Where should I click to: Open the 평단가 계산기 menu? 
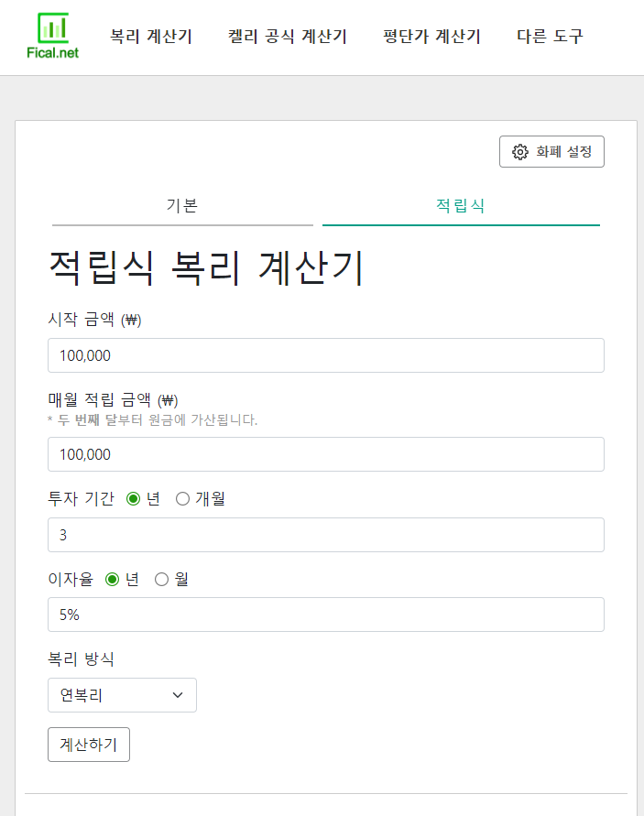pyautogui.click(x=431, y=37)
